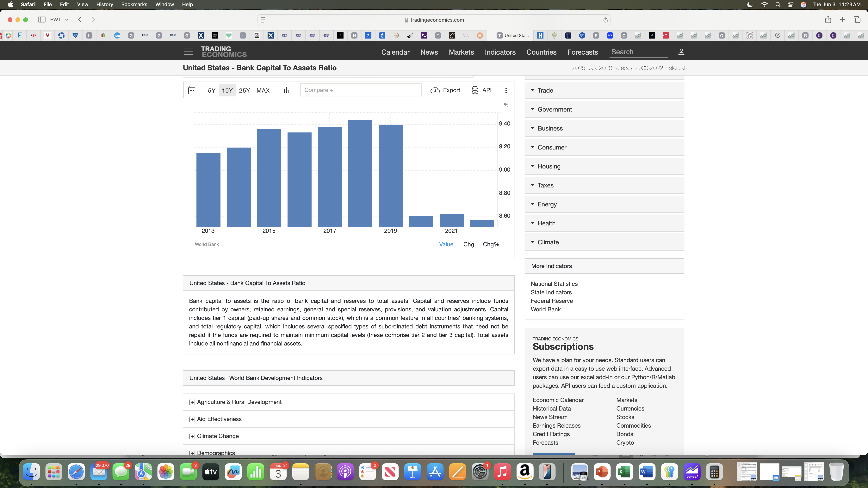Image resolution: width=868 pixels, height=488 pixels.
Task: Open Excel from the Dock
Action: coord(624,472)
